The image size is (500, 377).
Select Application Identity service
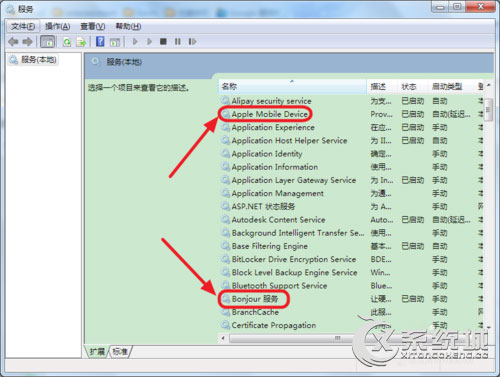[352, 154]
